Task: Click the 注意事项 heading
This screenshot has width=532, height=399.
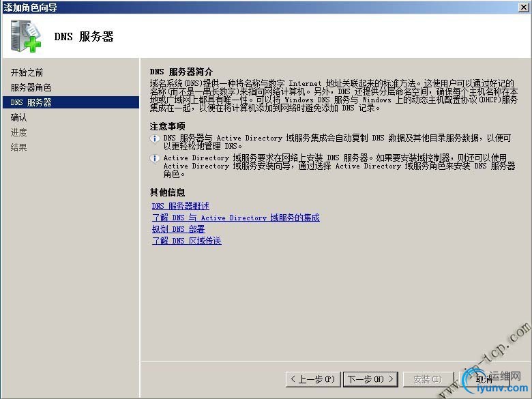Action: (x=167, y=127)
